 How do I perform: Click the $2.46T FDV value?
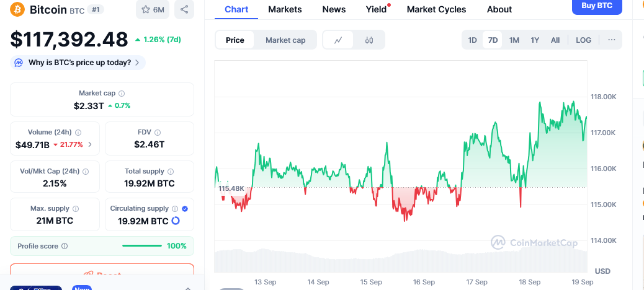coord(150,144)
